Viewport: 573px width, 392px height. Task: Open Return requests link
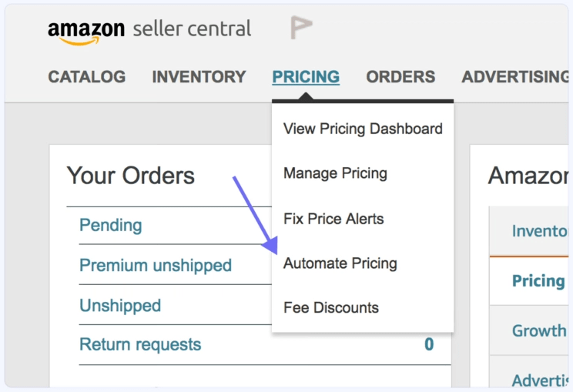pos(140,344)
